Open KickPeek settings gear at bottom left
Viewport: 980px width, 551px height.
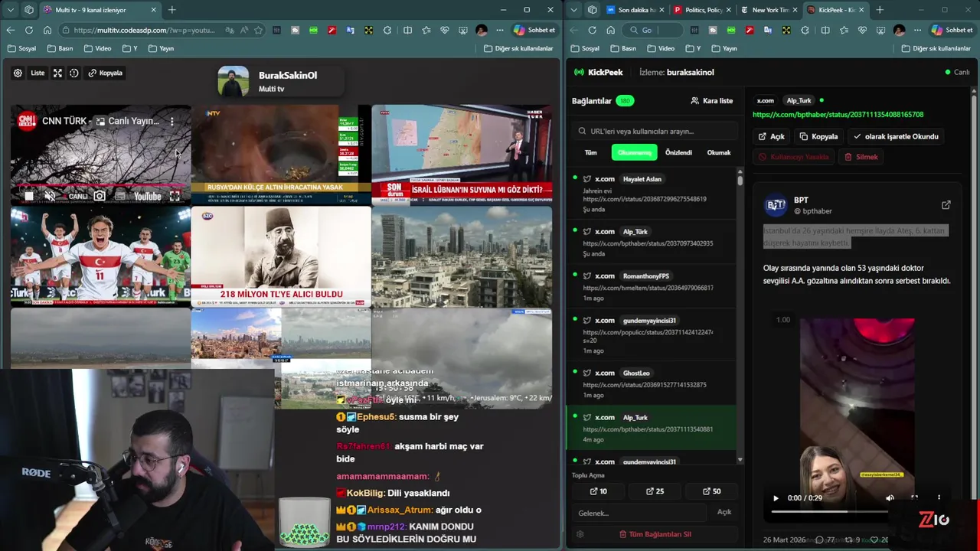coord(580,534)
